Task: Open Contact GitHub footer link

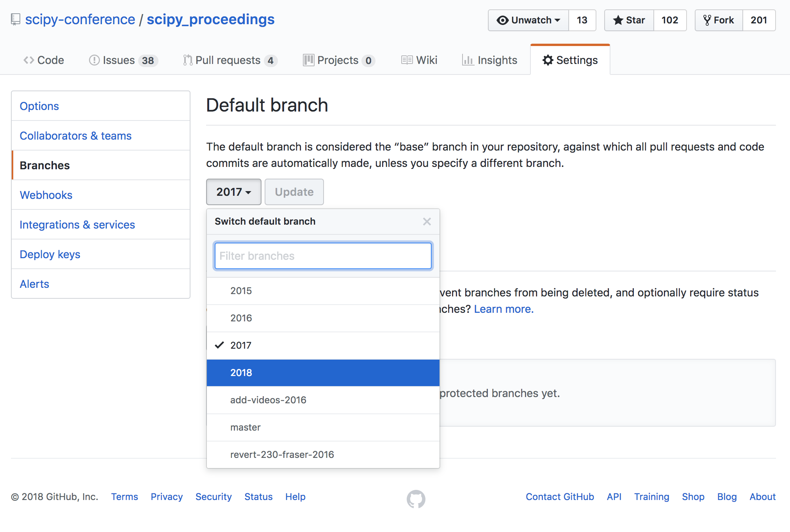Action: 560,497
